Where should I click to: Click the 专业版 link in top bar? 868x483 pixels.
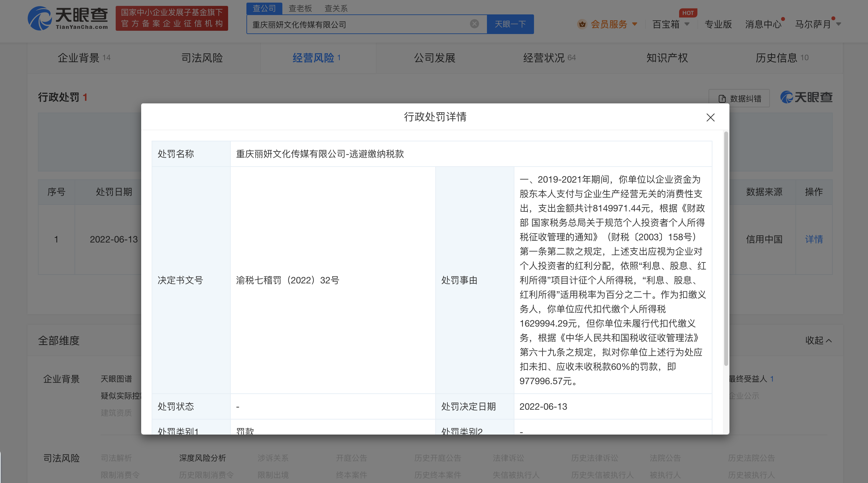pos(718,24)
